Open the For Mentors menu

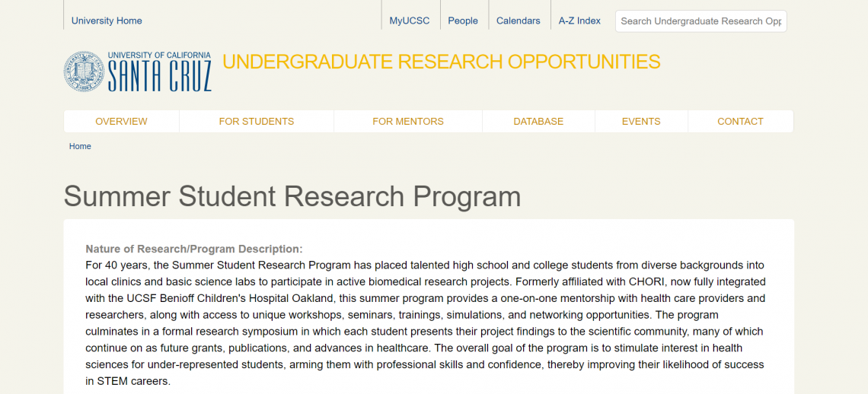pos(407,121)
